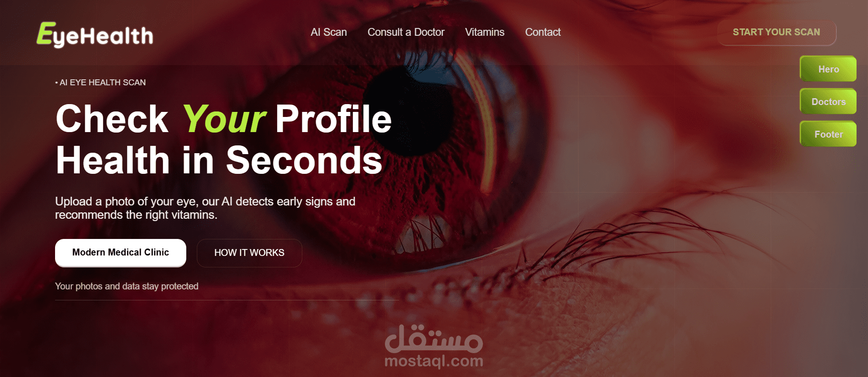
Task: Click the EyeHealth logo
Action: click(x=95, y=34)
